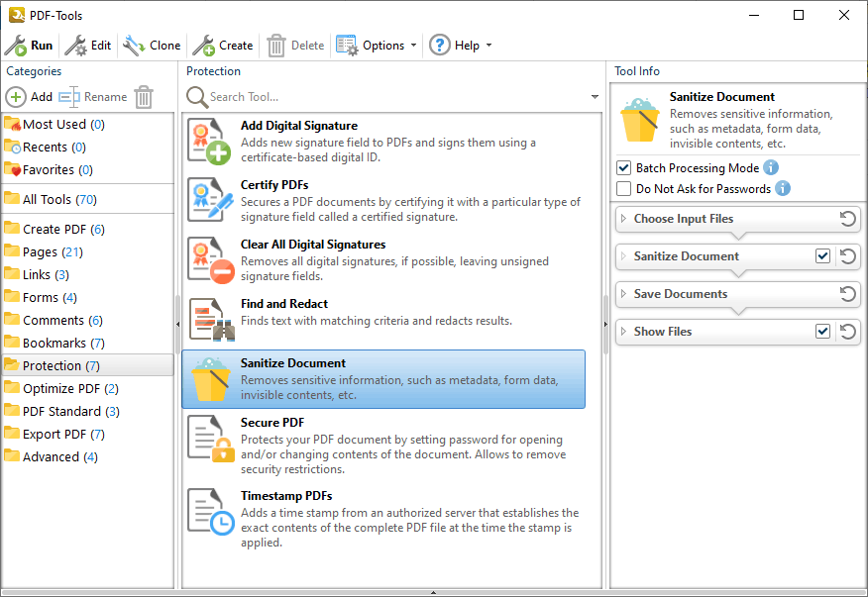Click the Most Used folder icon
This screenshot has width=868, height=597.
click(12, 124)
